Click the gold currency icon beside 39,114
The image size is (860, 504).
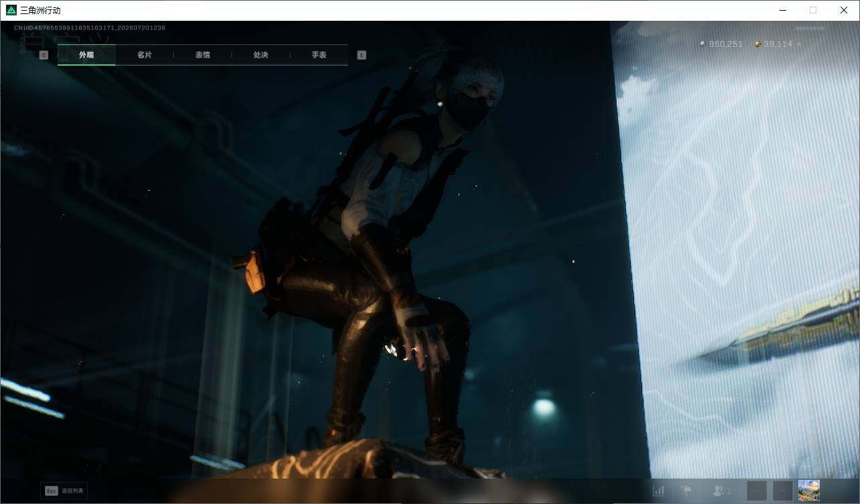pyautogui.click(x=757, y=44)
